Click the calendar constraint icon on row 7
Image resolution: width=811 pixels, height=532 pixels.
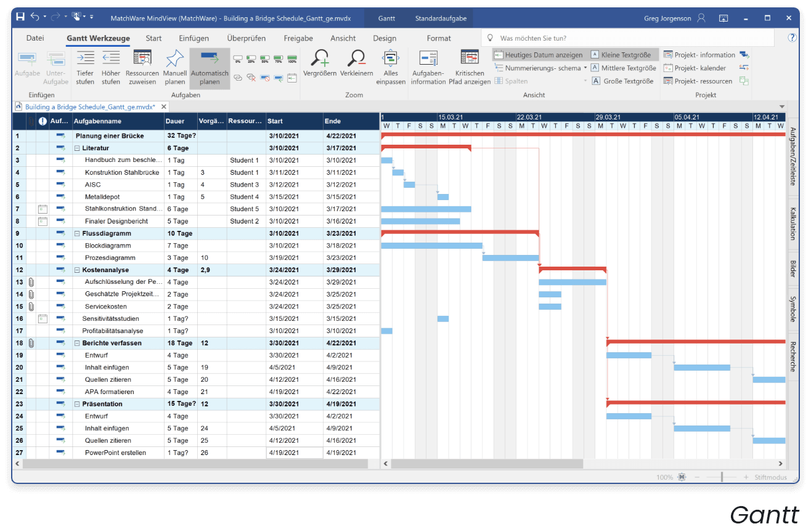(x=43, y=209)
